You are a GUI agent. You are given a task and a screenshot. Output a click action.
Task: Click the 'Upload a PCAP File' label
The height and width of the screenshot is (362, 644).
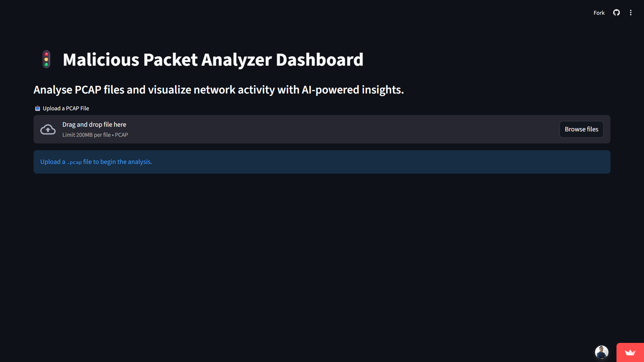point(66,108)
